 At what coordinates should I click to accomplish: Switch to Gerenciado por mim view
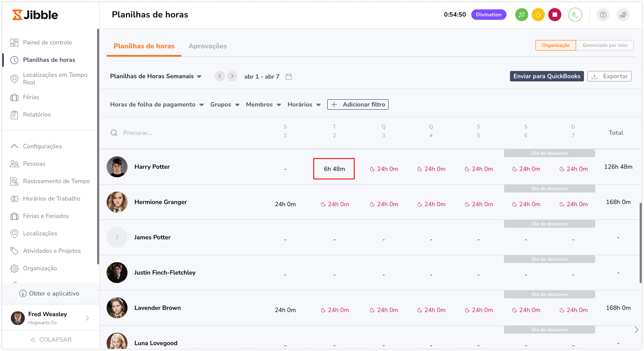(605, 45)
